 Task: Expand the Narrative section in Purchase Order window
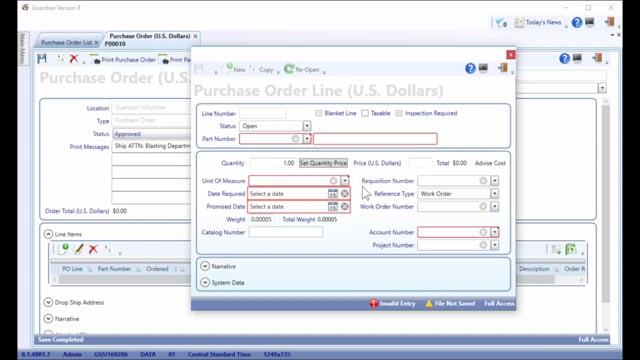tap(48, 318)
